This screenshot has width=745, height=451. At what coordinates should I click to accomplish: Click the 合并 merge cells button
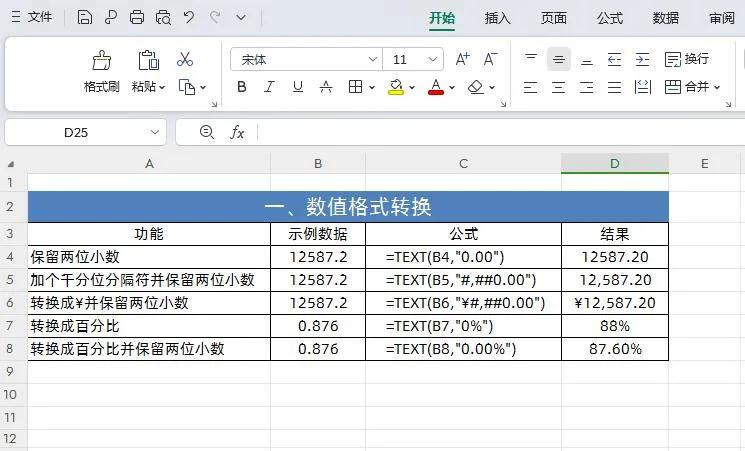(x=690, y=87)
